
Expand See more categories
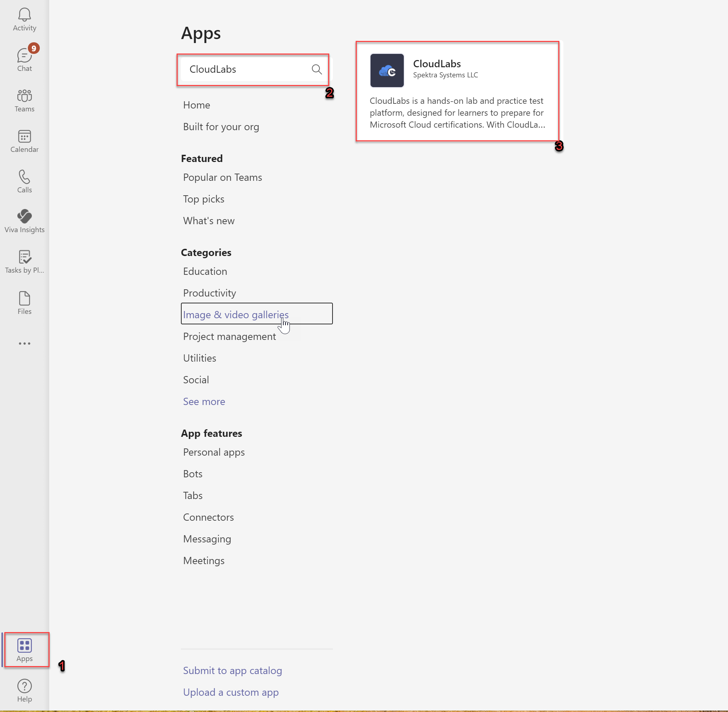click(204, 401)
